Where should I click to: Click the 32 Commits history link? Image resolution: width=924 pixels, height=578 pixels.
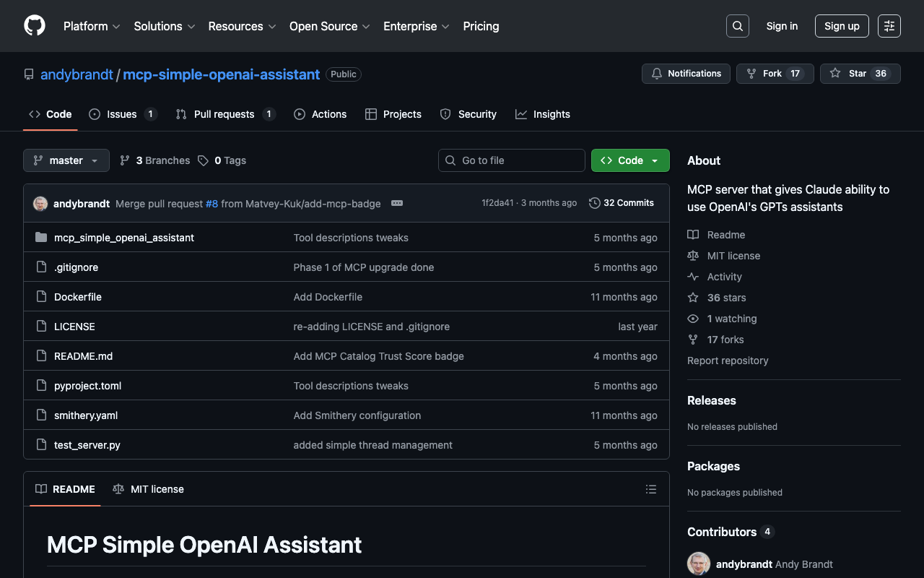click(x=622, y=203)
